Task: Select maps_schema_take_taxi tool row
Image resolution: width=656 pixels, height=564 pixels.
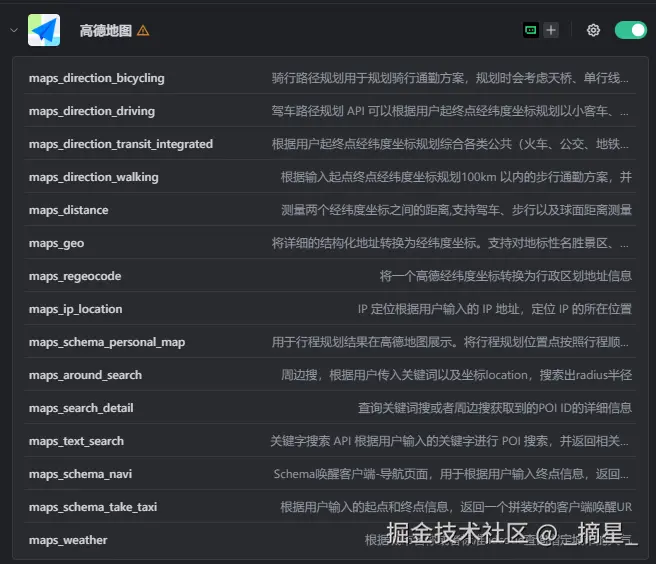Action: [330, 508]
